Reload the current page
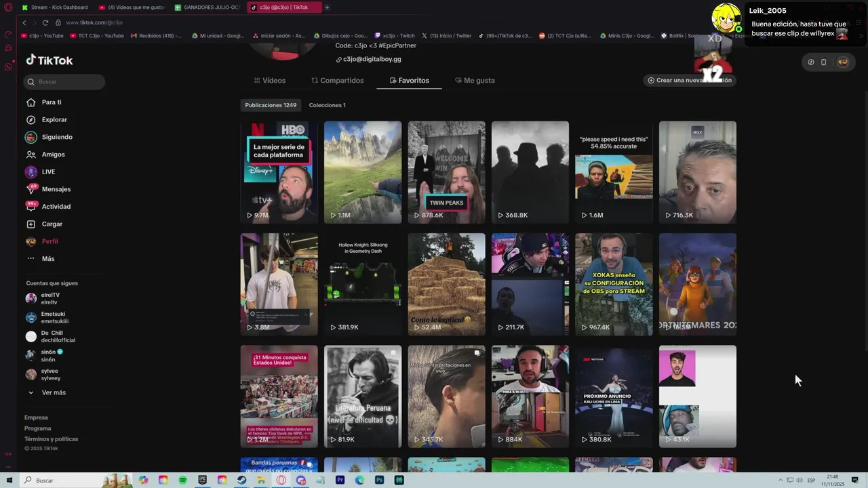Image resolution: width=868 pixels, height=488 pixels. pos(45,22)
